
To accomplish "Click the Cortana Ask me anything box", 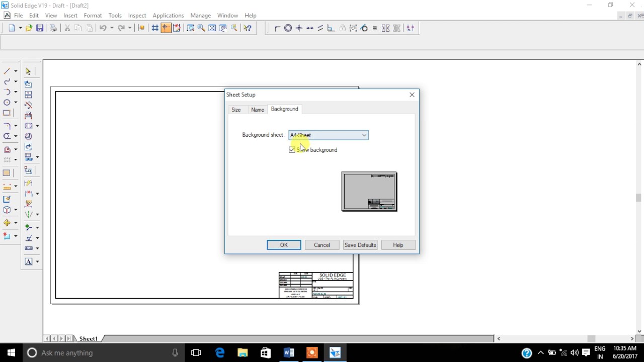I will coord(103,353).
